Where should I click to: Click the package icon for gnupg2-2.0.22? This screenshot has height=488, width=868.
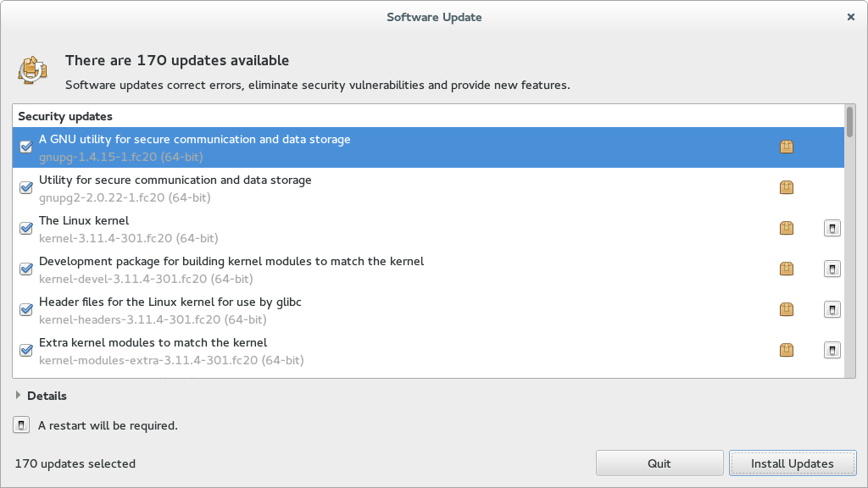(787, 188)
